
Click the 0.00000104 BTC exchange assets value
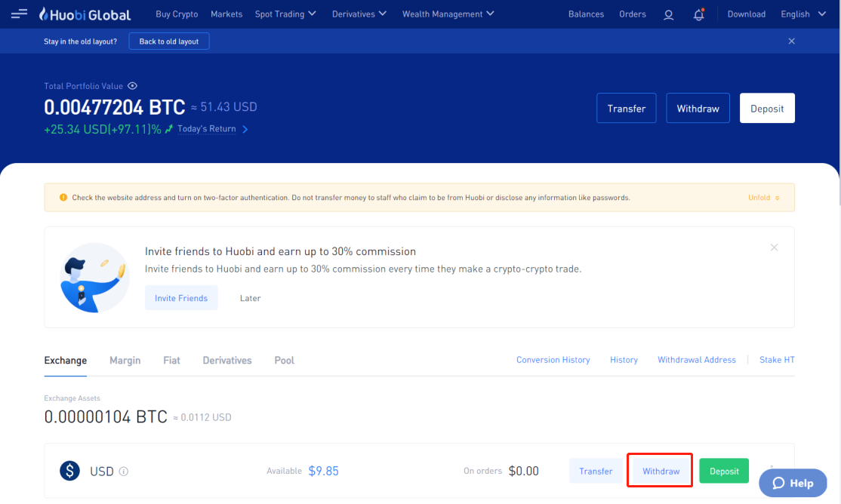click(x=106, y=416)
